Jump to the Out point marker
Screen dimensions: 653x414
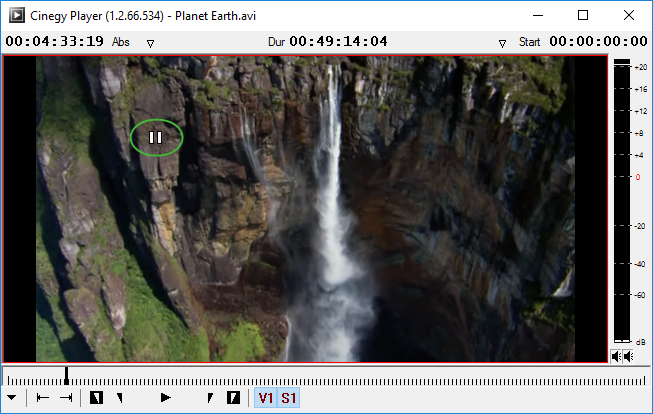pos(66,398)
